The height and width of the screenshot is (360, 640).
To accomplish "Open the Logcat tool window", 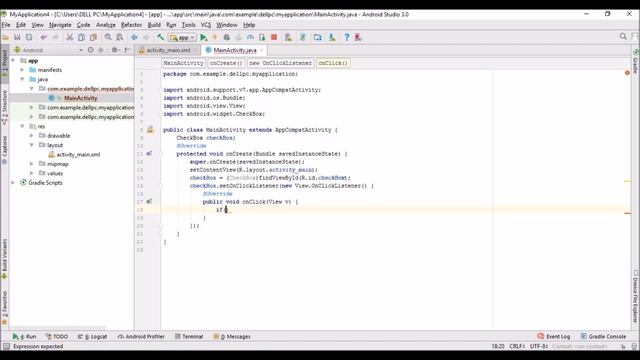I will pos(93,337).
